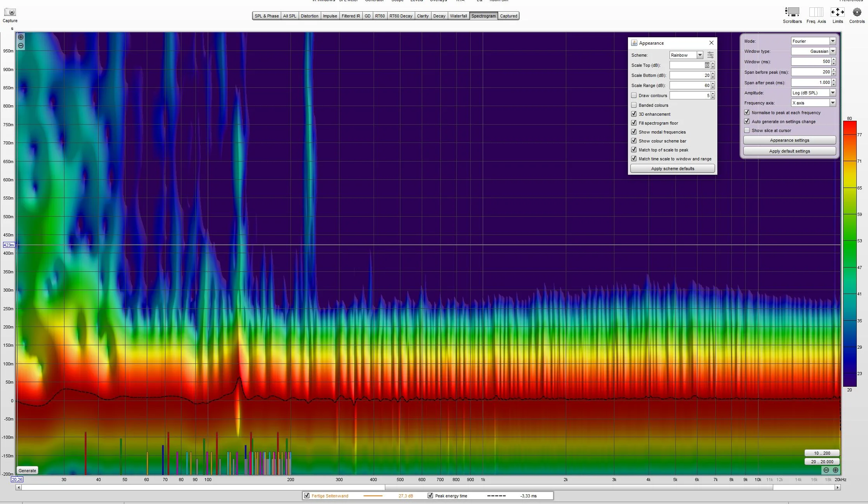This screenshot has width=868, height=504.
Task: Click the Generate button
Action: click(x=27, y=471)
